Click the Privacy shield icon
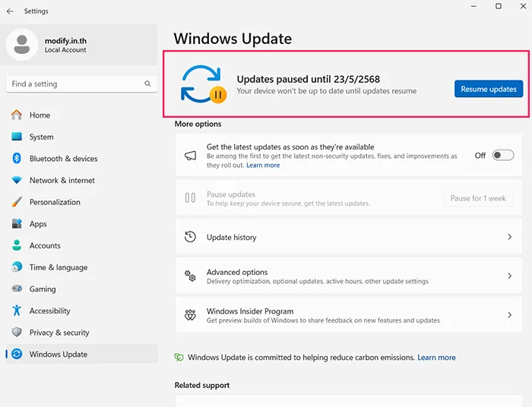This screenshot has width=532, height=407. (x=17, y=332)
